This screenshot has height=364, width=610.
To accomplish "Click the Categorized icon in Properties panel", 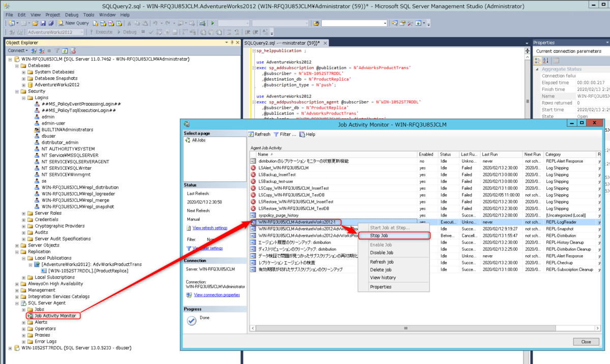I will click(538, 60).
